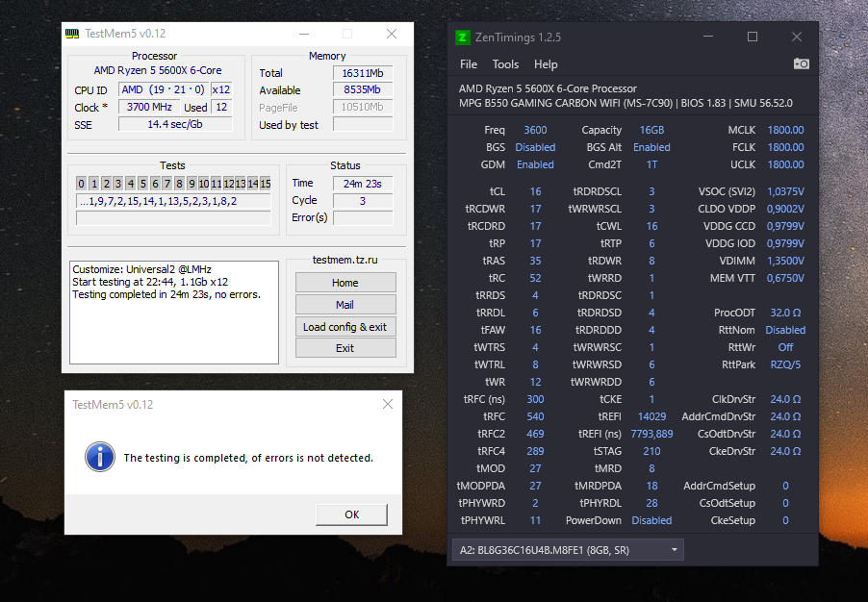The height and width of the screenshot is (602, 868).
Task: Click the tRAS value 35
Action: click(x=535, y=261)
